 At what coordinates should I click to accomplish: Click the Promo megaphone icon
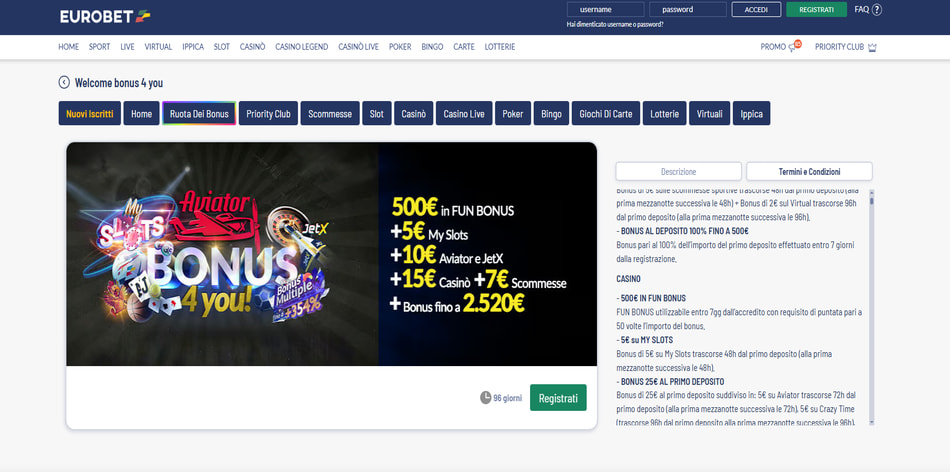794,46
